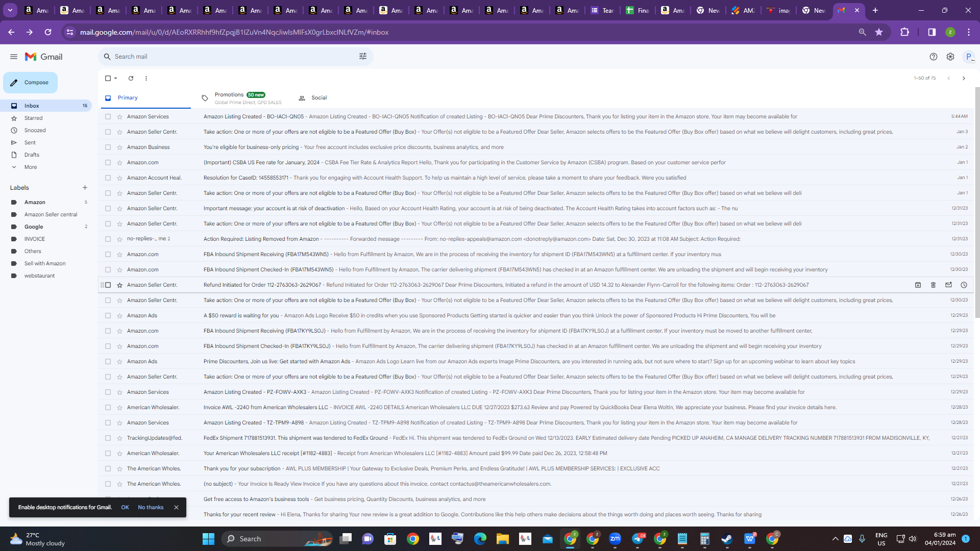Toggle Chrome side panel icon

pos(932,32)
